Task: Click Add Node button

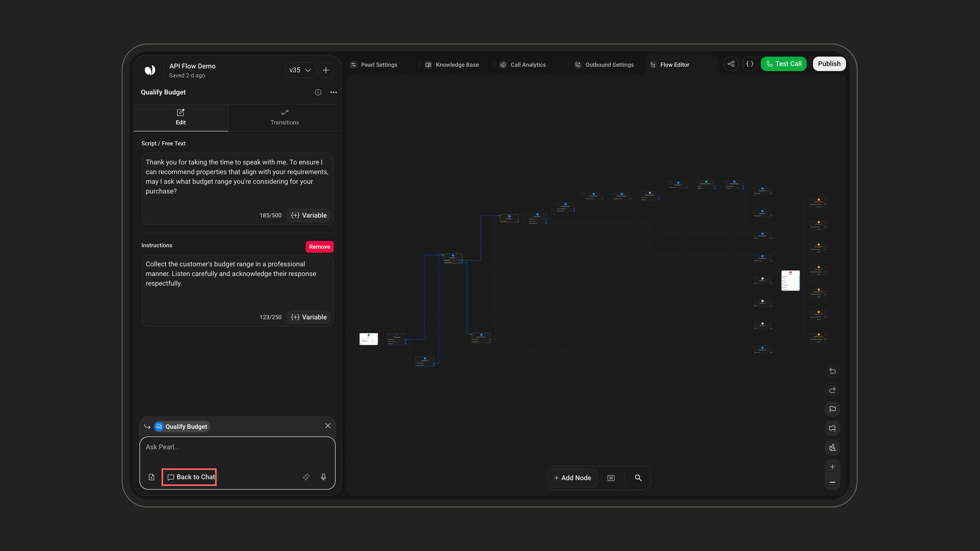Action: coord(572,478)
